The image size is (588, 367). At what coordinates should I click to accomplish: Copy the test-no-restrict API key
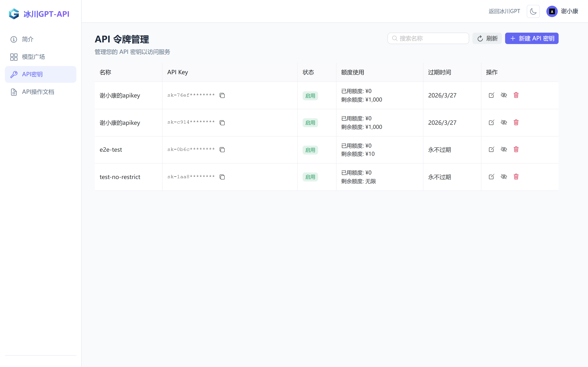[222, 177]
